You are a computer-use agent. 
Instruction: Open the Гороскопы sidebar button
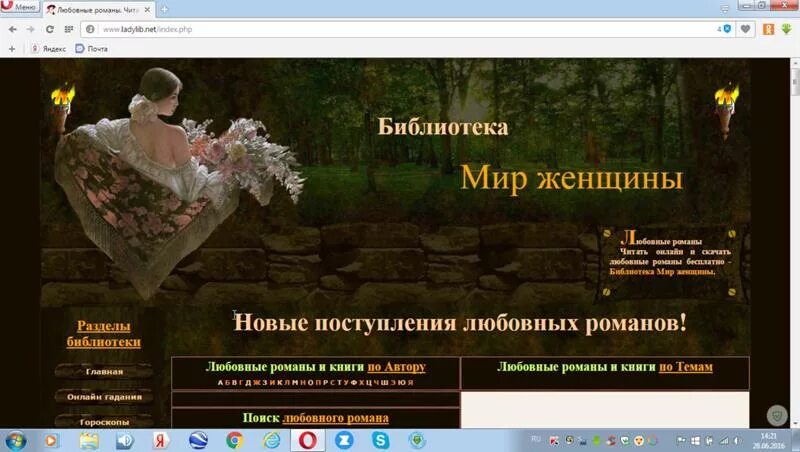point(104,421)
